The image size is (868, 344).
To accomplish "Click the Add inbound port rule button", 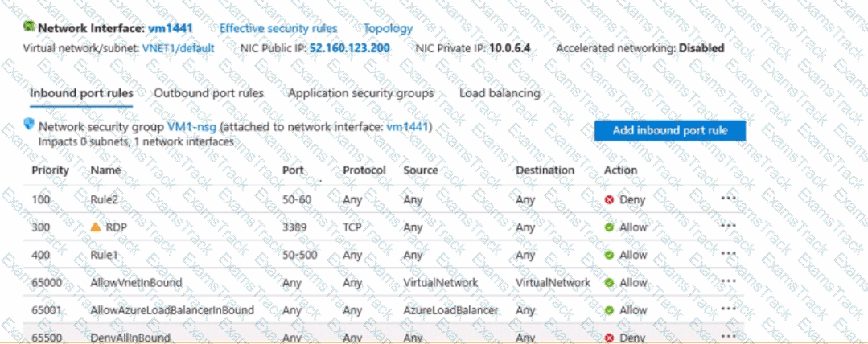I will tap(670, 130).
